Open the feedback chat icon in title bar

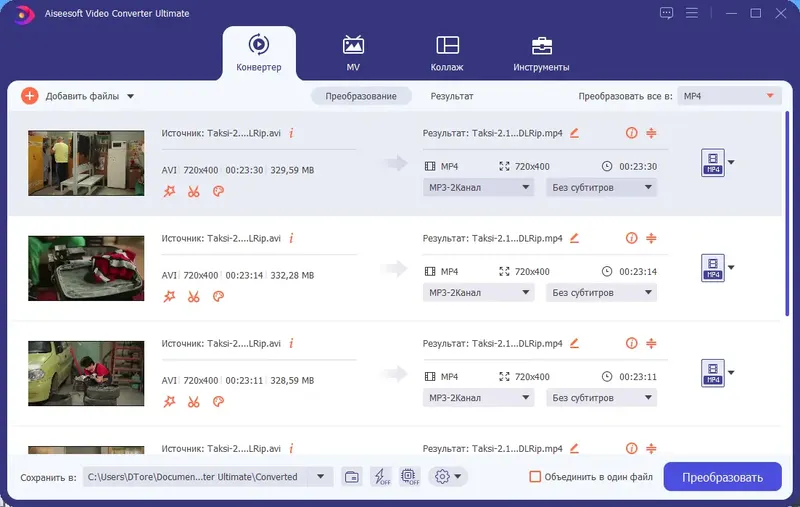(666, 13)
